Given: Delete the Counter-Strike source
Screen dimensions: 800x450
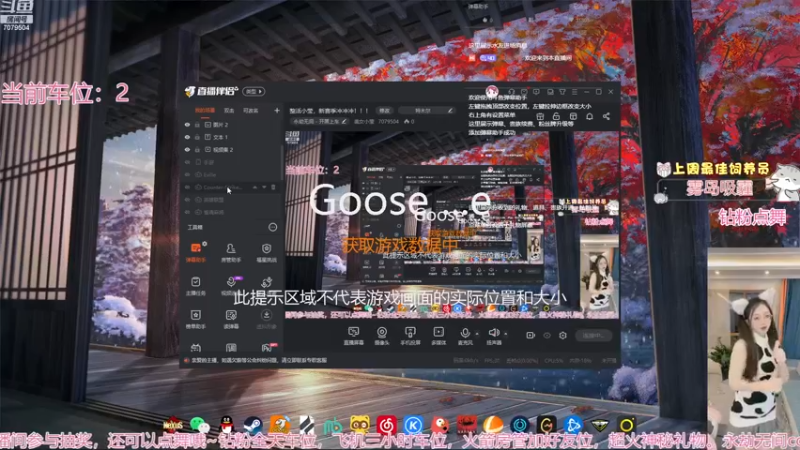Looking at the screenshot, I should point(273,187).
